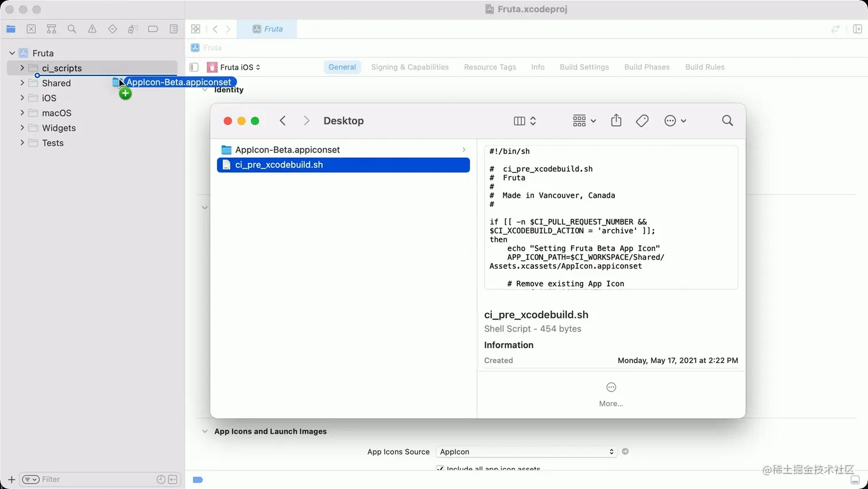Expand the Shared folder
Image resolution: width=868 pixels, height=489 pixels.
point(22,83)
